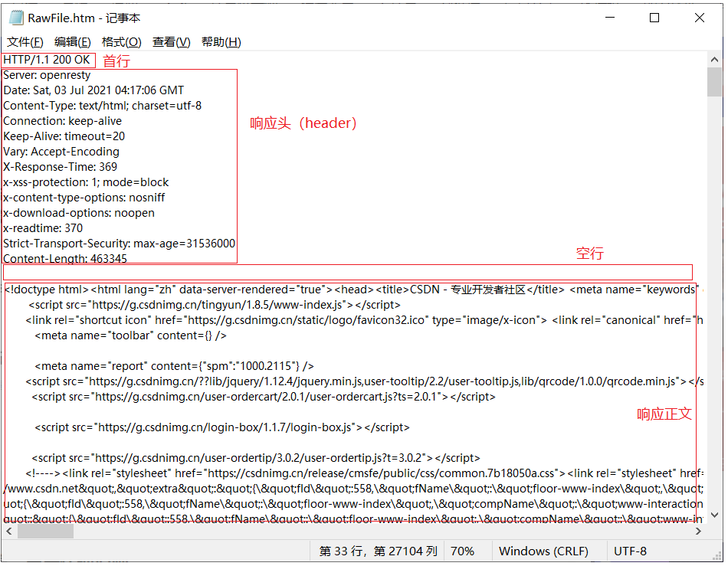This screenshot has height=566, width=728.
Task: Click the '<!doctype html>' line
Action: pyautogui.click(x=353, y=290)
